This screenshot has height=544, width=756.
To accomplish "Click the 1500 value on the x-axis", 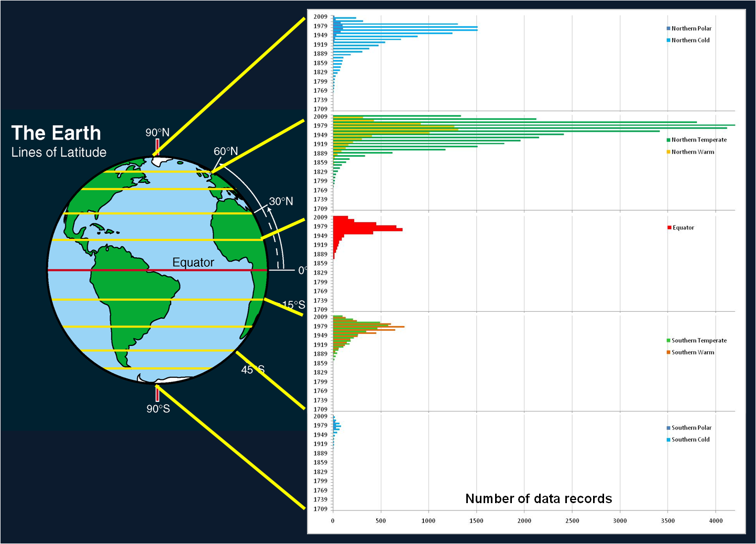I will pyautogui.click(x=476, y=520).
